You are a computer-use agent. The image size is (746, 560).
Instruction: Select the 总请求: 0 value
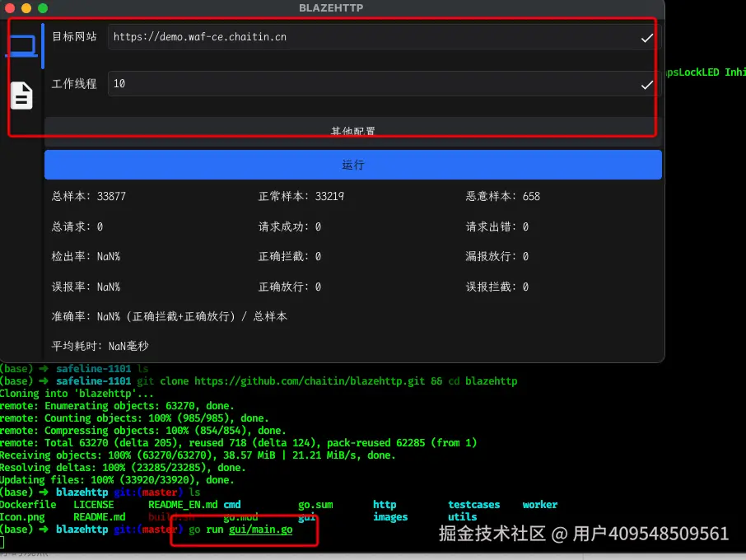[77, 227]
